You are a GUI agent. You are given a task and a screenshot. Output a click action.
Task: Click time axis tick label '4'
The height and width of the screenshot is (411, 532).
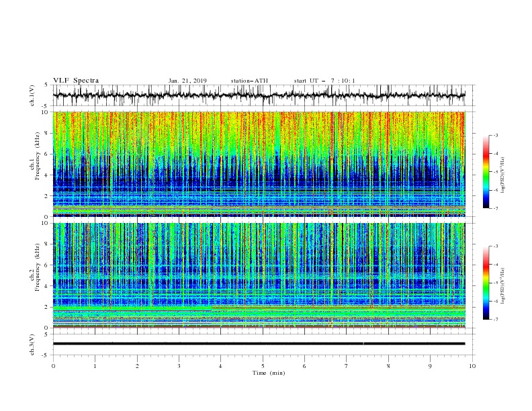(220, 366)
